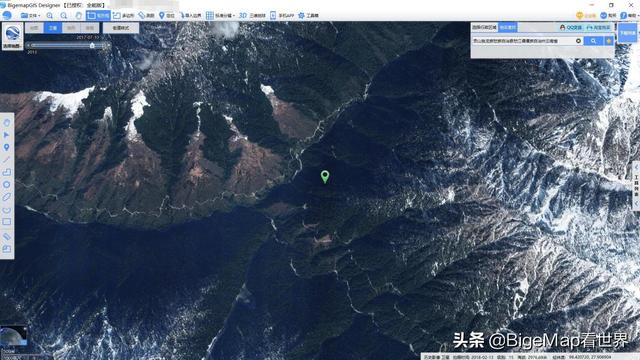Click the zoom-in magnifier icon in top toolbar
640x360 pixels.
pos(50,16)
